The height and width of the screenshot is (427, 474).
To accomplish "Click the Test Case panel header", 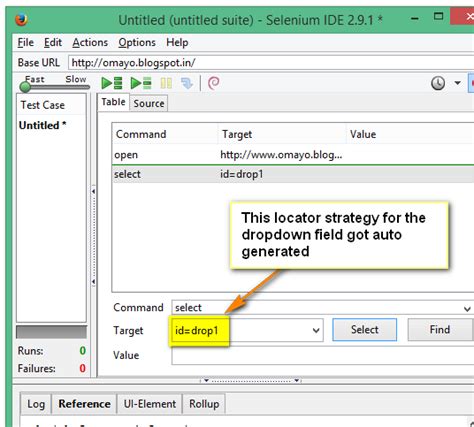I will point(51,105).
